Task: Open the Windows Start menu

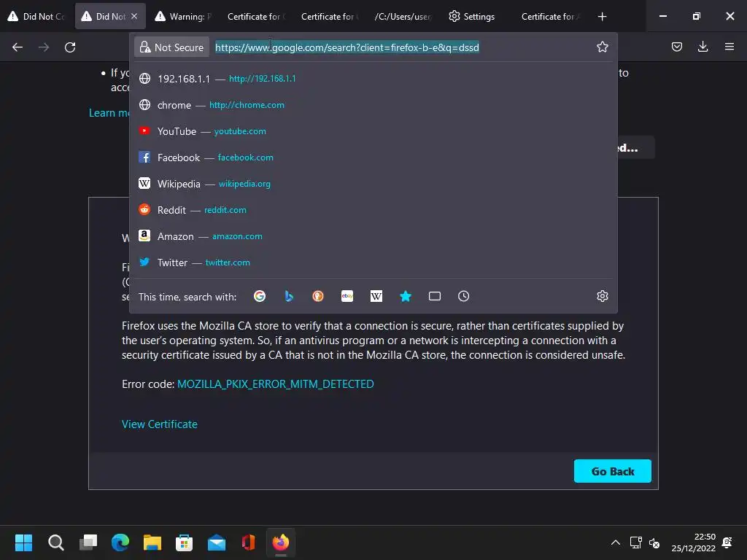Action: tap(23, 542)
